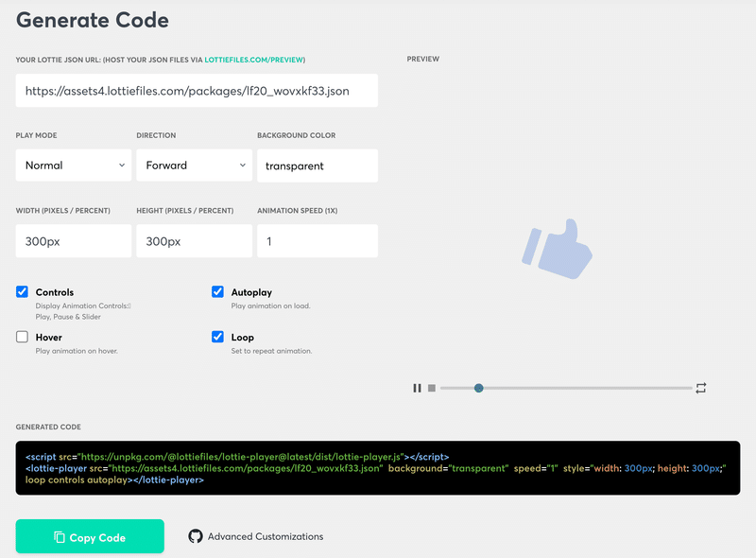
Task: Open the Direction dropdown
Action: [x=195, y=166]
